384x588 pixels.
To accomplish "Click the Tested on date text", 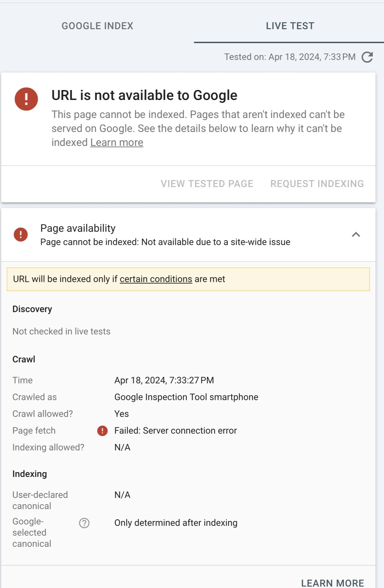I will 290,57.
